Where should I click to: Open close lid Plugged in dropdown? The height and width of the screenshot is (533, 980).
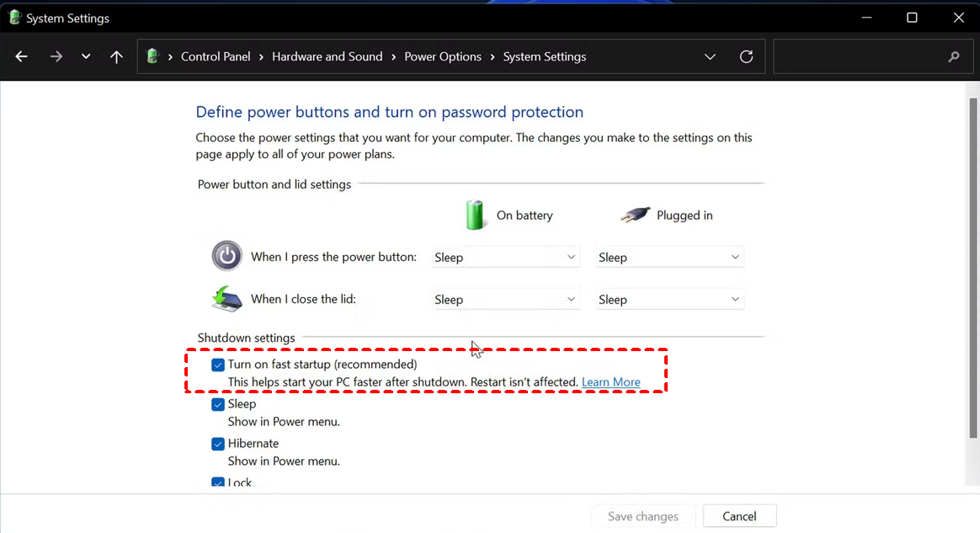(669, 299)
